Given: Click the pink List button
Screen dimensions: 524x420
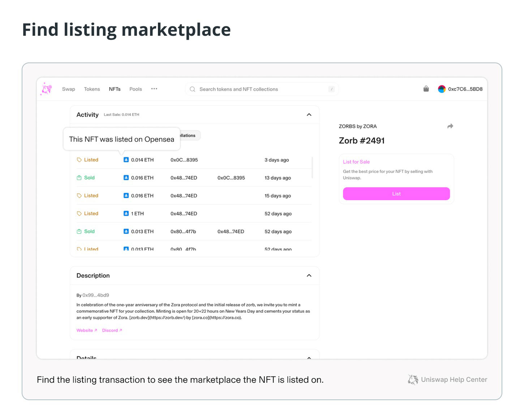Looking at the screenshot, I should click(396, 194).
